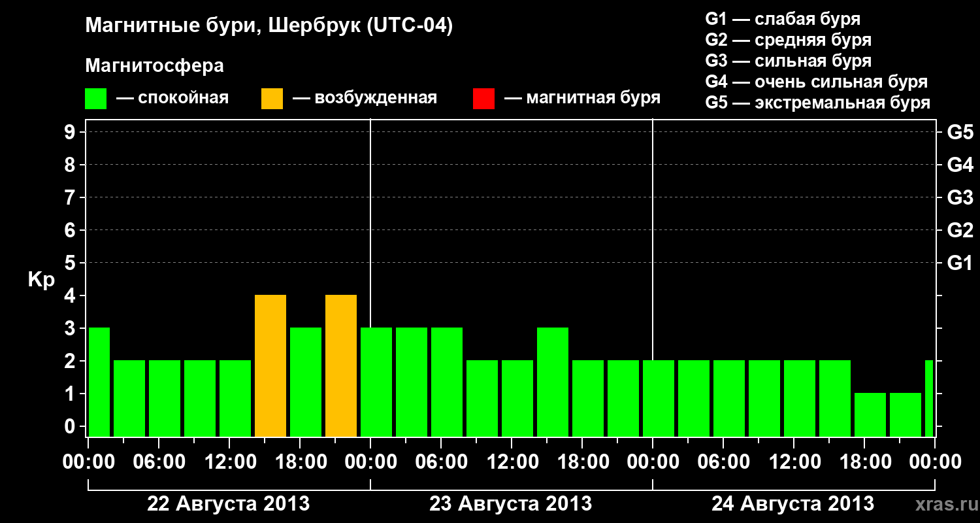Click the G1 storm level label on the right axis
Image resolution: width=980 pixels, height=523 pixels.
[960, 263]
